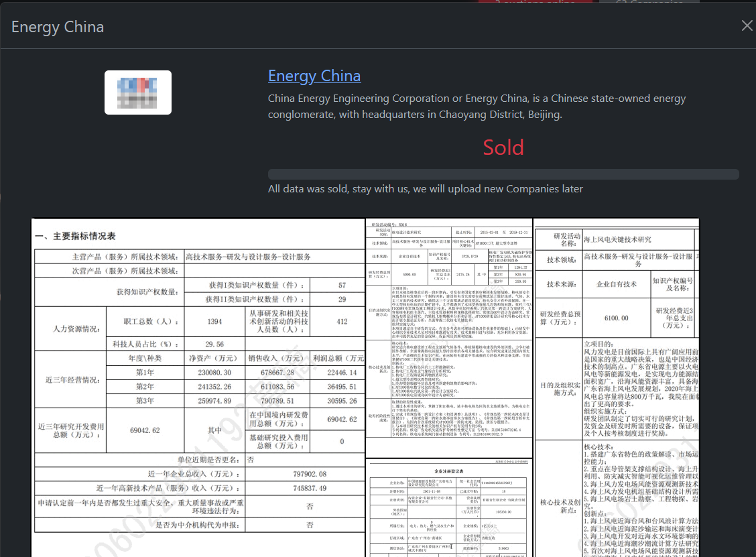Click the '797902.08' value in the table
The width and height of the screenshot is (756, 557).
coord(310,474)
